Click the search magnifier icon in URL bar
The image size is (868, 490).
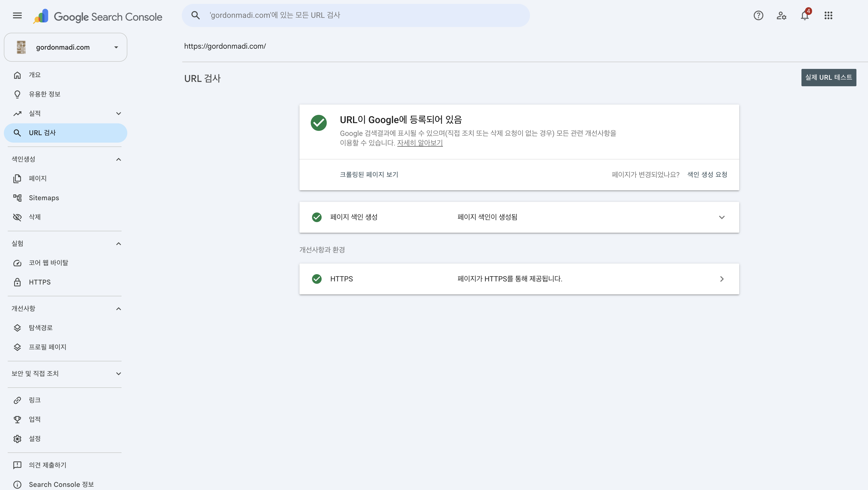click(x=196, y=15)
